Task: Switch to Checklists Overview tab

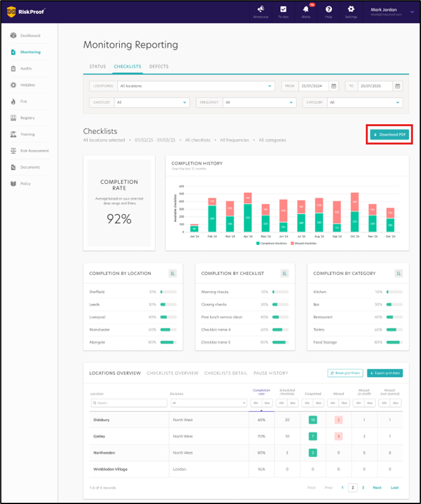Action: [x=172, y=373]
